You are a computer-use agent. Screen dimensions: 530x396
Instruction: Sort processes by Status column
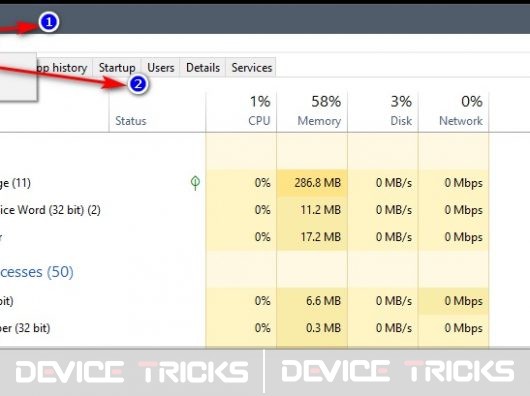(x=157, y=112)
